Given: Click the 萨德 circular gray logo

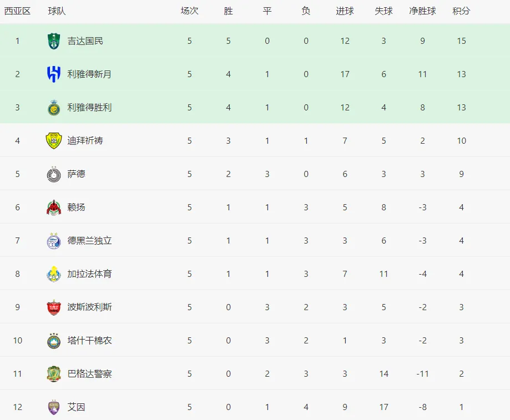Looking at the screenshot, I should click(x=54, y=174).
